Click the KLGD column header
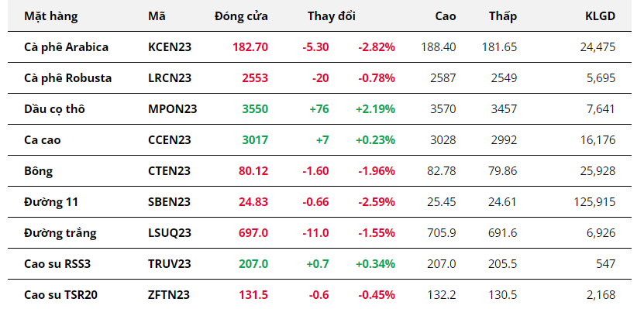This screenshot has width=644, height=309. tap(601, 16)
